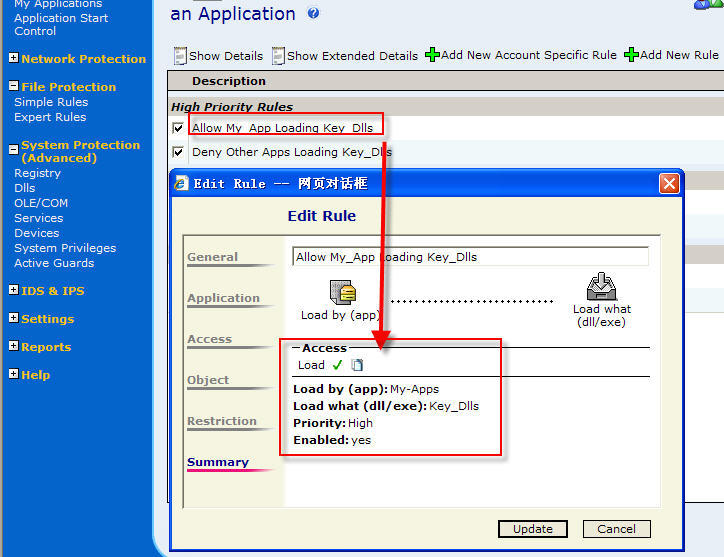Click the Internet Explorer icon in the dialog title bar

[181, 183]
